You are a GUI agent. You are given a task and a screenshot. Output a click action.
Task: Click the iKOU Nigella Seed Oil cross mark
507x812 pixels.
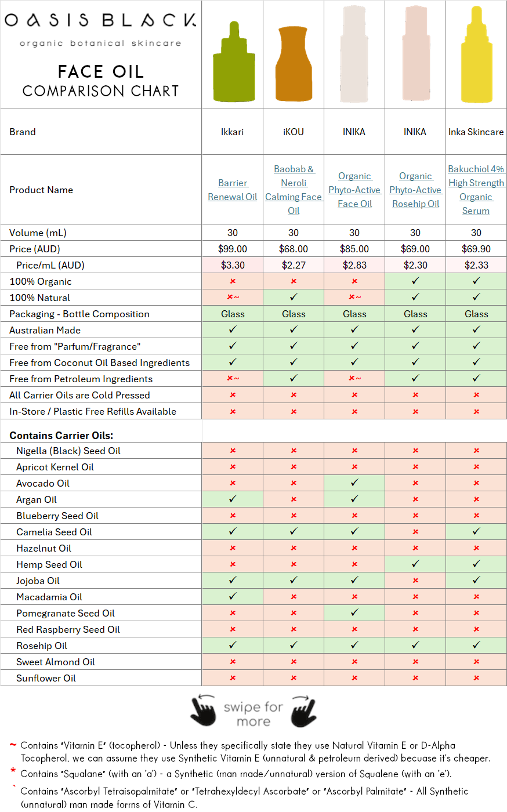[x=294, y=451]
